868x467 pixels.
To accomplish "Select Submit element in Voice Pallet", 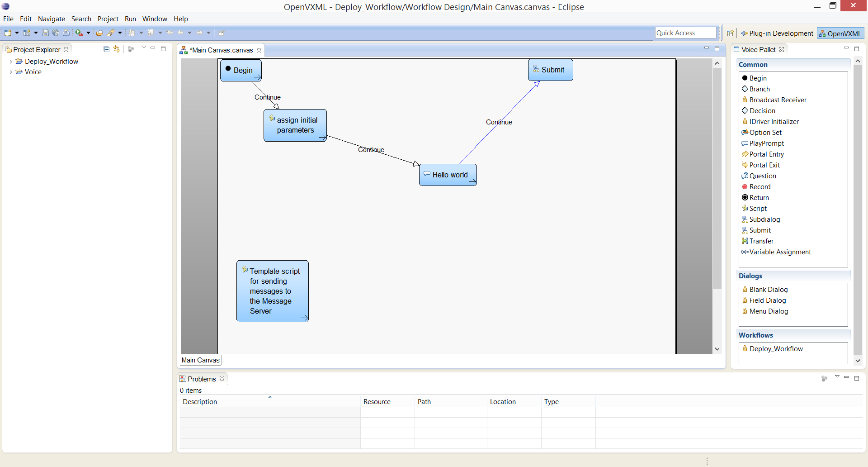I will tap(759, 230).
